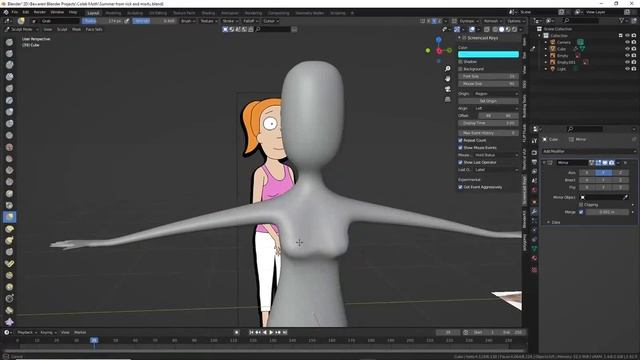
Task: Select the active Grab sculpt brush
Action: [x=9, y=217]
